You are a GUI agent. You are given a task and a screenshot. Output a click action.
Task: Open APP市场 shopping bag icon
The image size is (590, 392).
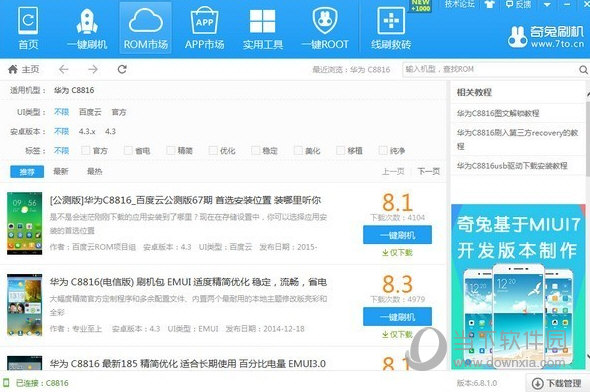click(204, 28)
